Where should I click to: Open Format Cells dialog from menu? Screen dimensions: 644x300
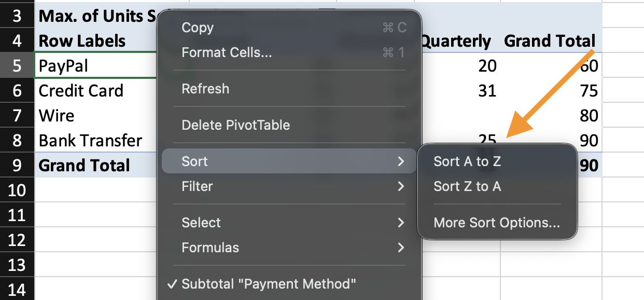(x=227, y=52)
